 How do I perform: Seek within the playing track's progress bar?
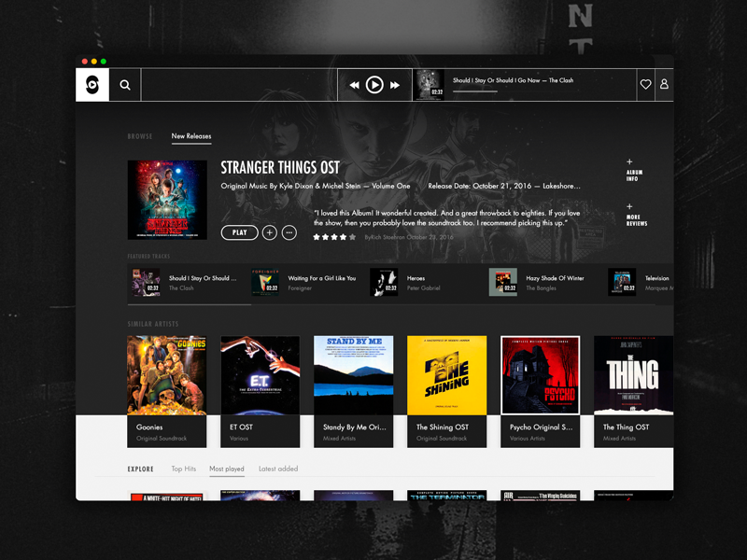click(476, 92)
